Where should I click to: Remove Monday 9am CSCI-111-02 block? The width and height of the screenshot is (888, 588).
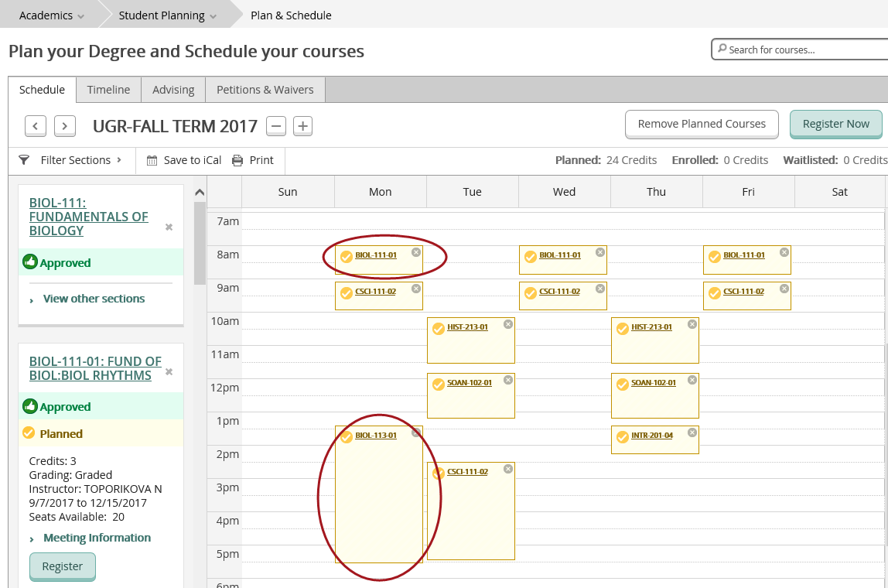415,289
